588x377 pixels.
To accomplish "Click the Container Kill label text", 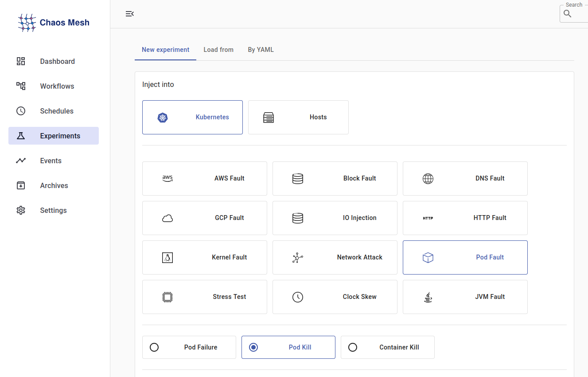I will [399, 347].
